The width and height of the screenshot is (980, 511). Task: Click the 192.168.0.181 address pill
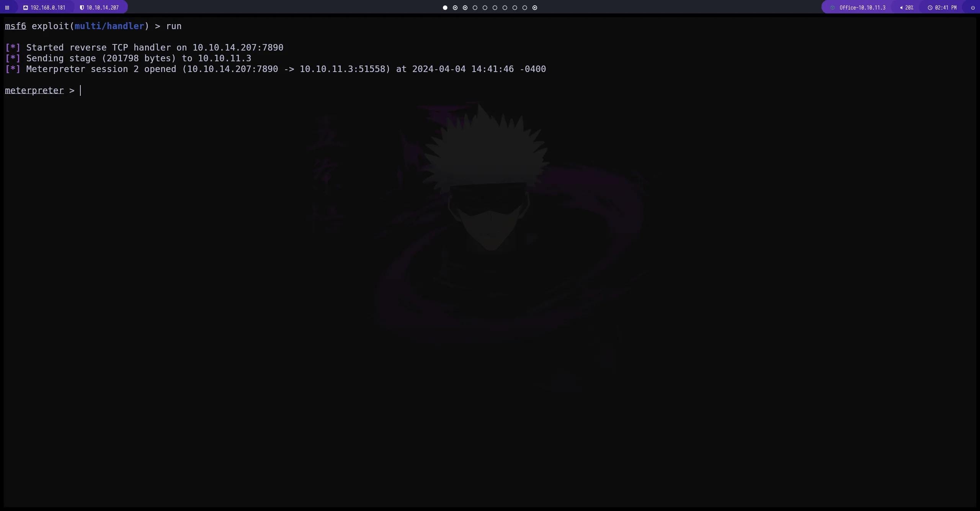coord(47,7)
